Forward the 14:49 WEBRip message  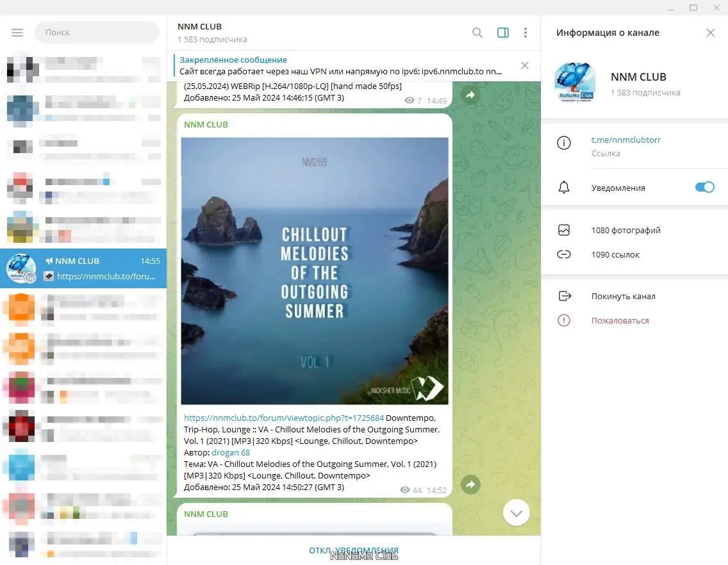[x=470, y=95]
